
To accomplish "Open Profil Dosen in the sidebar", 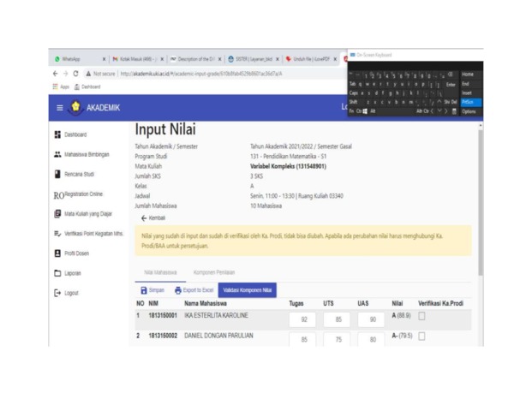I will pyautogui.click(x=78, y=253).
